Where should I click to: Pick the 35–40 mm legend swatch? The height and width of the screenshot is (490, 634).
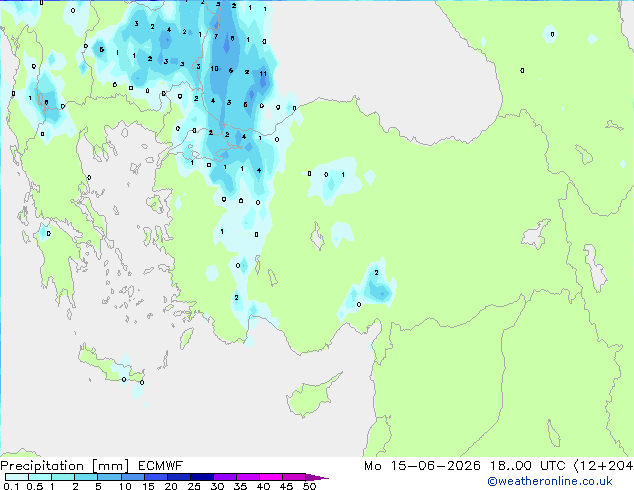[x=248, y=477]
